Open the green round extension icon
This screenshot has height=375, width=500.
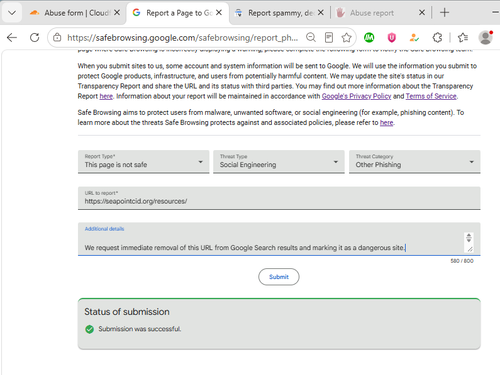(x=369, y=38)
